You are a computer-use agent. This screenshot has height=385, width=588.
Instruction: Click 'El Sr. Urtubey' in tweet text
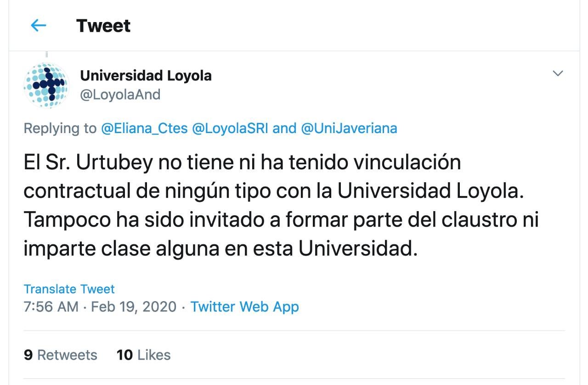[x=88, y=163]
